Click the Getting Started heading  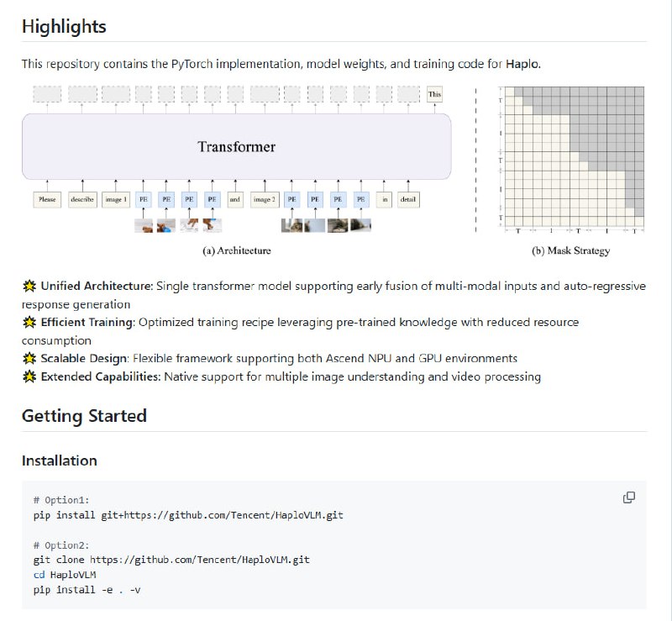click(84, 416)
